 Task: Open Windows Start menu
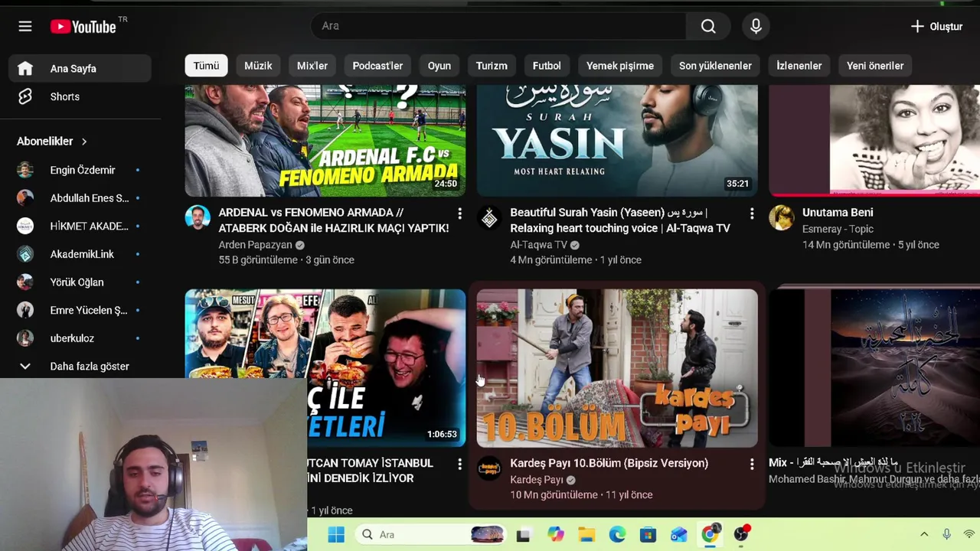pyautogui.click(x=336, y=534)
